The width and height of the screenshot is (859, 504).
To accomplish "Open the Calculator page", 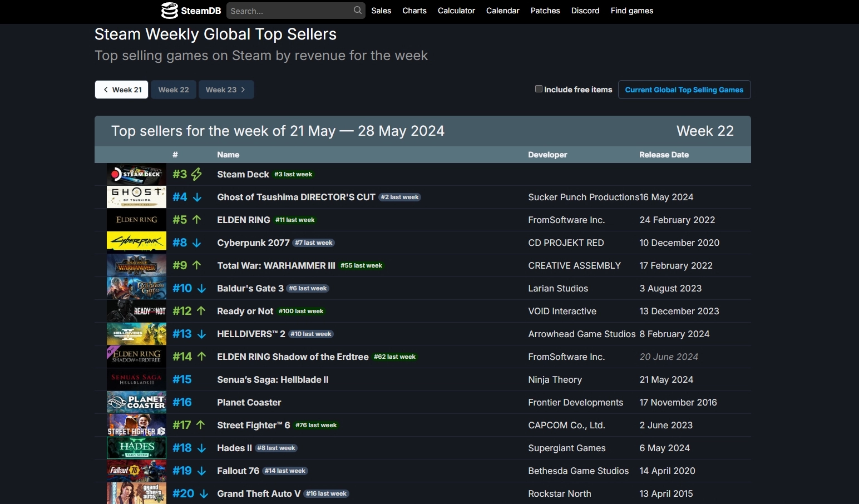I will pyautogui.click(x=456, y=11).
